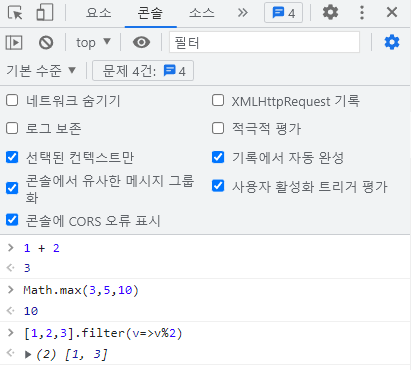The width and height of the screenshot is (411, 370).
Task: Enable XMLHttpRequest 기록 checkbox
Action: (x=218, y=100)
